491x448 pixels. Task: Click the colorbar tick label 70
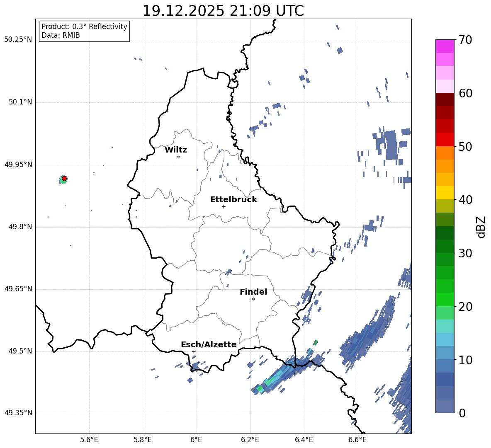[x=465, y=40]
